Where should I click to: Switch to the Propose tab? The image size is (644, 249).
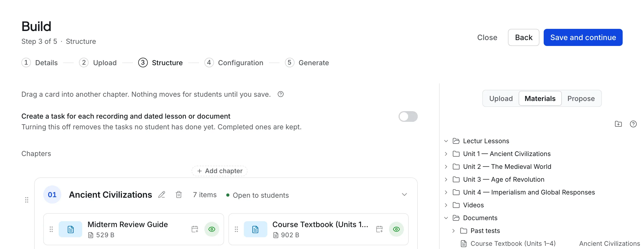[581, 99]
